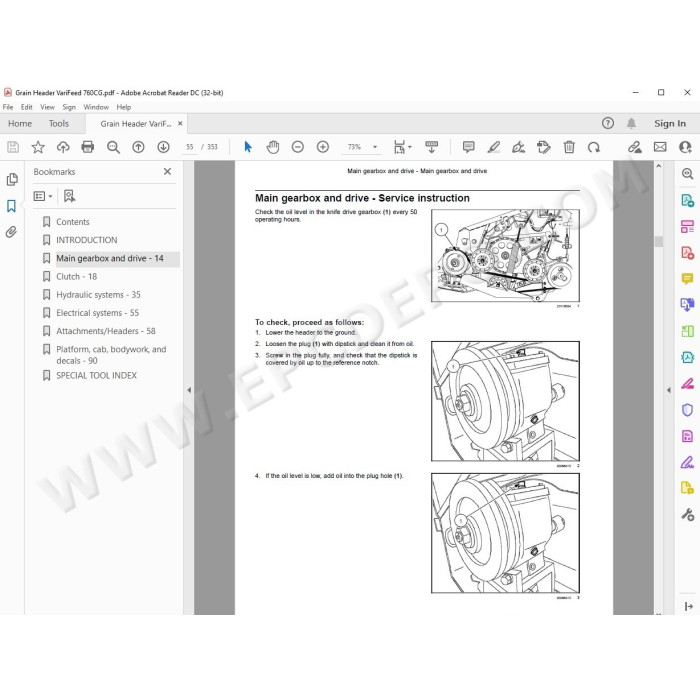Select the Hand pan tool
Screen dimensions: 700x700
pyautogui.click(x=272, y=147)
